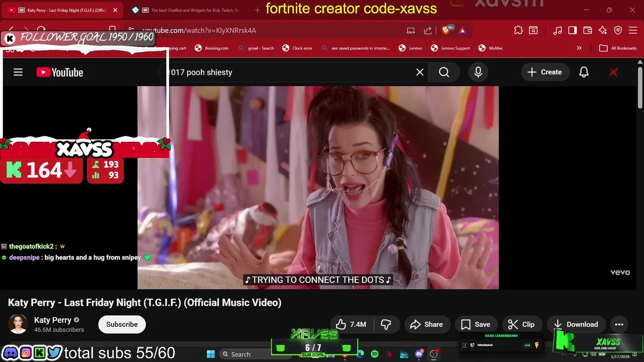Open Disney+ app in taskbar
Image resolution: width=644 pixels, height=362 pixels.
point(404,354)
